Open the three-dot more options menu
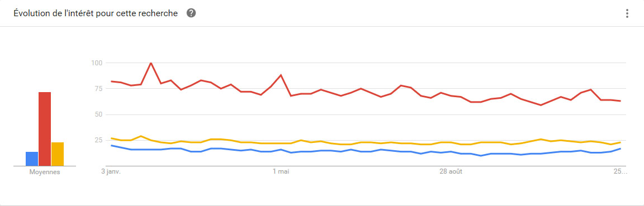The width and height of the screenshot is (644, 206). click(627, 13)
